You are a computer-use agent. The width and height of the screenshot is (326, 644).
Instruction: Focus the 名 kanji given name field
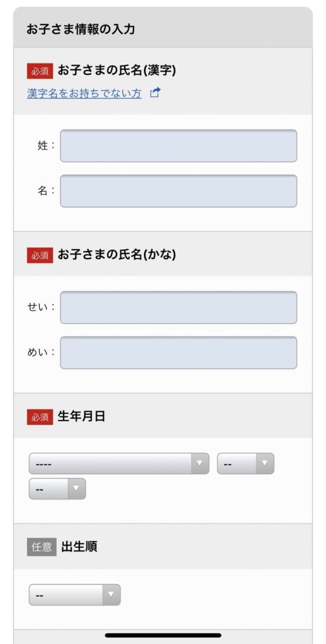[178, 191]
